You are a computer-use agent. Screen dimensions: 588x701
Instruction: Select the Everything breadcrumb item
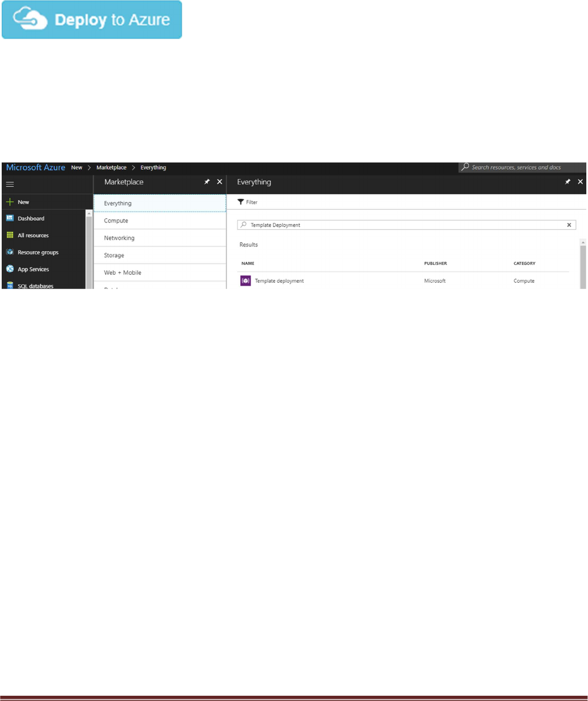pos(153,168)
